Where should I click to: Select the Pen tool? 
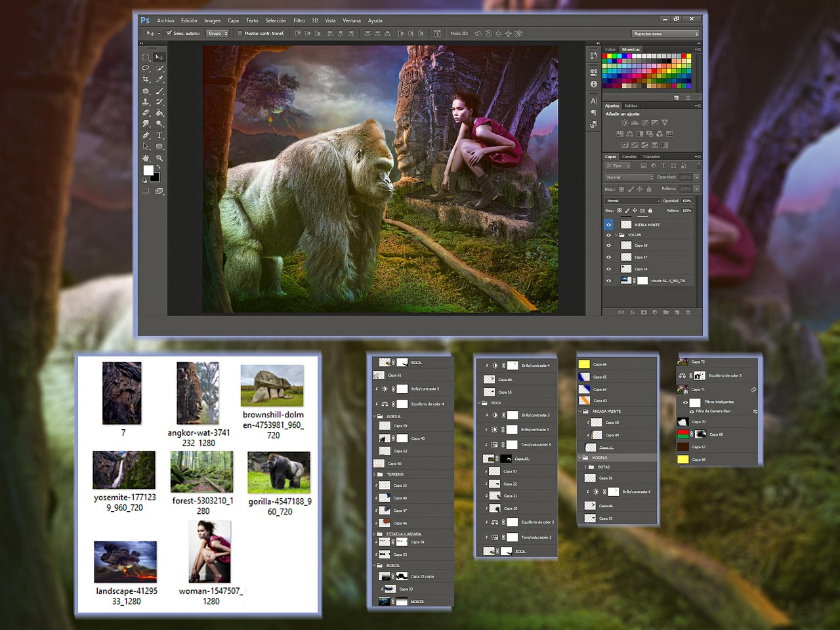146,135
